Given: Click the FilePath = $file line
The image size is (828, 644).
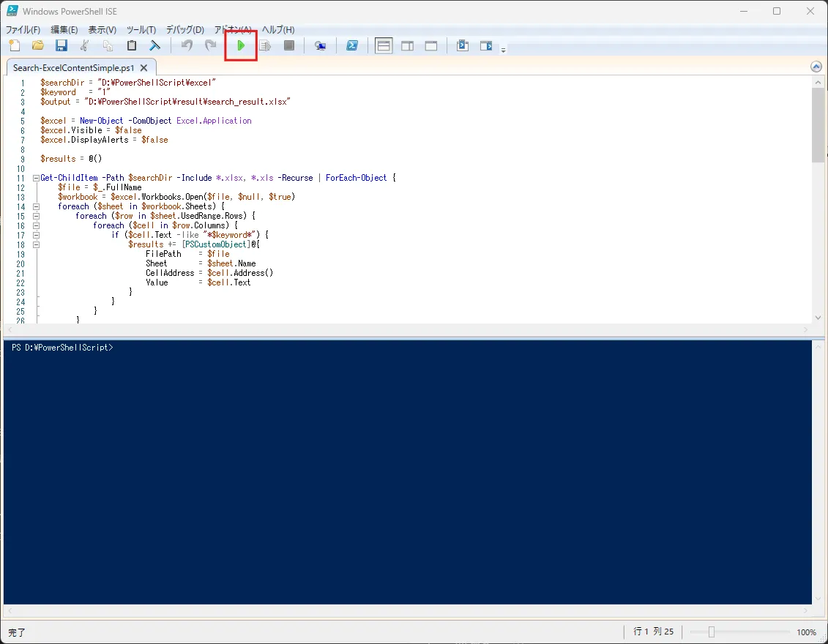Looking at the screenshot, I should click(x=187, y=254).
